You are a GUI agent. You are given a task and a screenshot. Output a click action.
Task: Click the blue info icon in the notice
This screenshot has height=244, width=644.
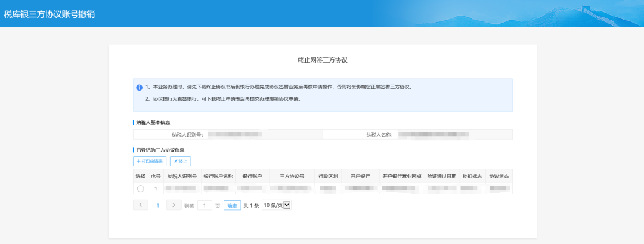pyautogui.click(x=139, y=88)
